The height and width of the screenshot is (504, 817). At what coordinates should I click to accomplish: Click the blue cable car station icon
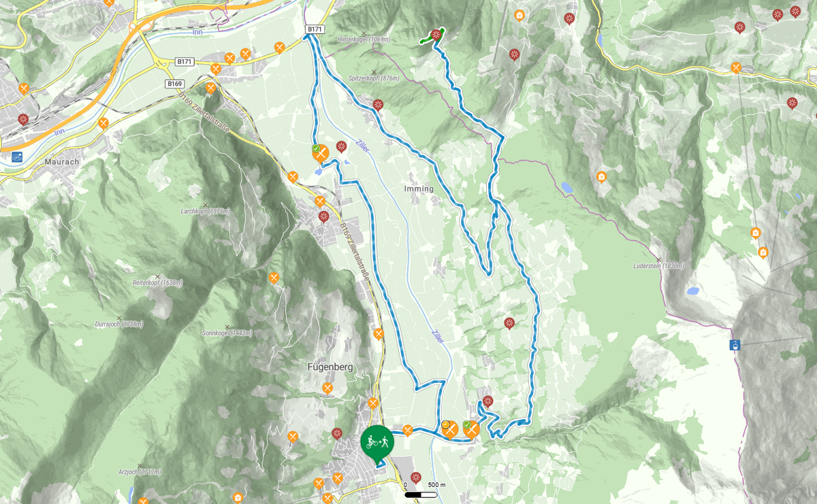[x=735, y=345]
